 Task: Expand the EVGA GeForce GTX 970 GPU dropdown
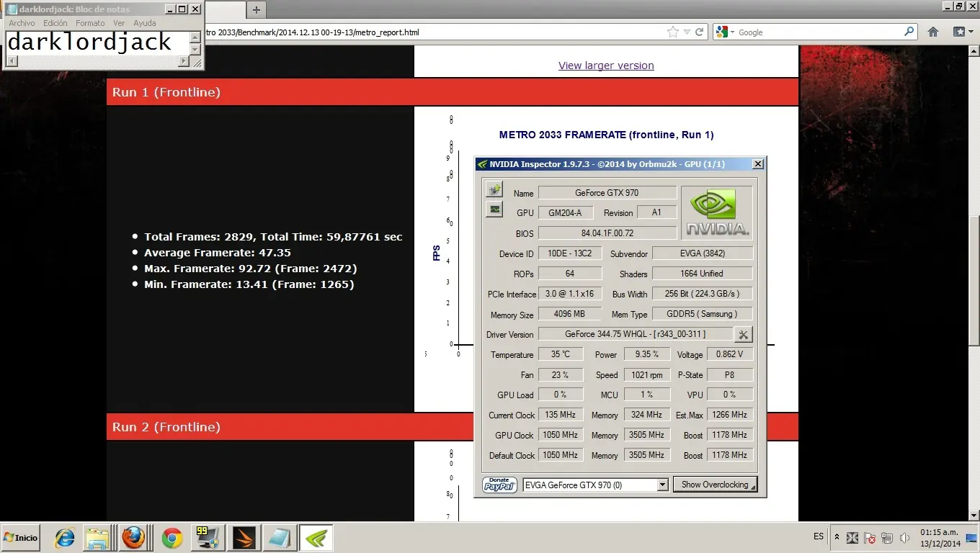click(662, 485)
